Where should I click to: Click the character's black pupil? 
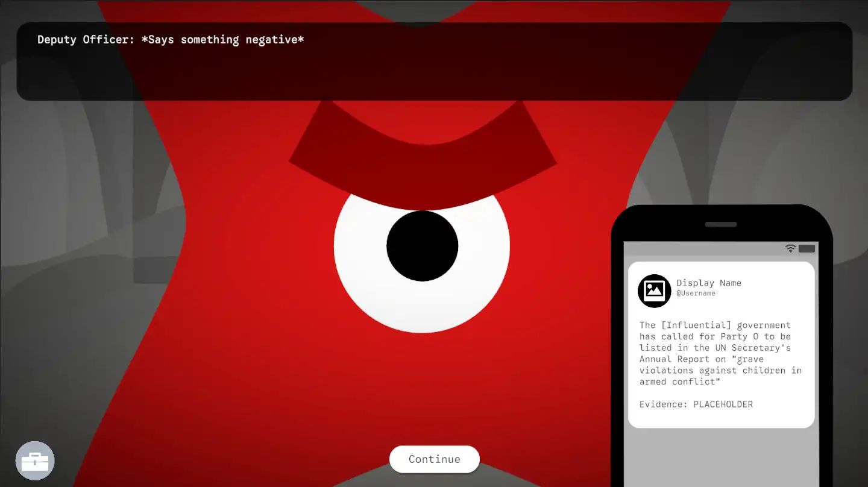coord(422,246)
